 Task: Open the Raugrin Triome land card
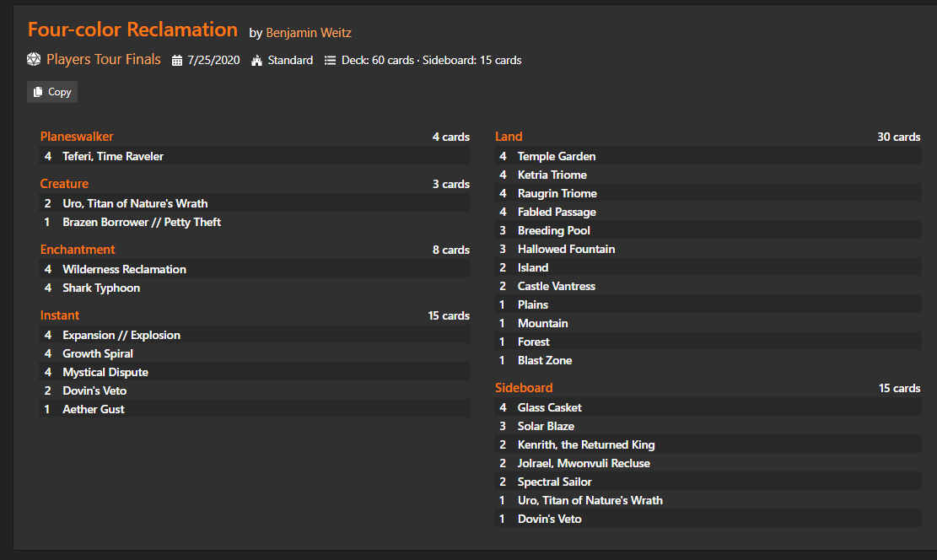[x=557, y=193]
